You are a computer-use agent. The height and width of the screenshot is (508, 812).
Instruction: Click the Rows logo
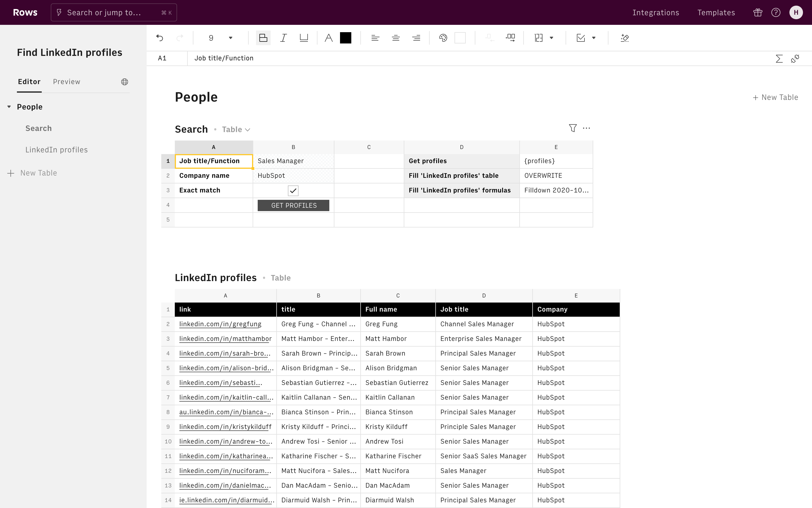pyautogui.click(x=25, y=12)
